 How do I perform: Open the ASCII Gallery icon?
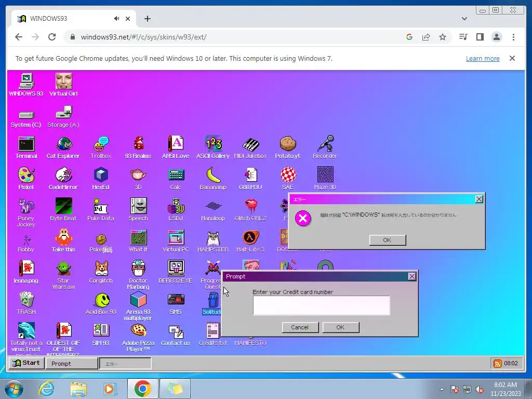click(213, 147)
